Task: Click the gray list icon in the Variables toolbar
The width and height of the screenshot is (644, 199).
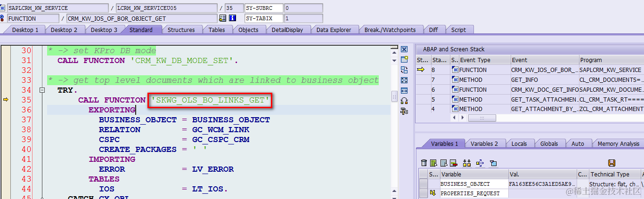Action: pyautogui.click(x=444, y=163)
